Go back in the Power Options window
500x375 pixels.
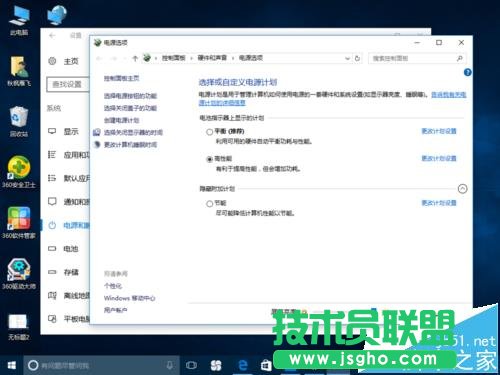(99, 58)
